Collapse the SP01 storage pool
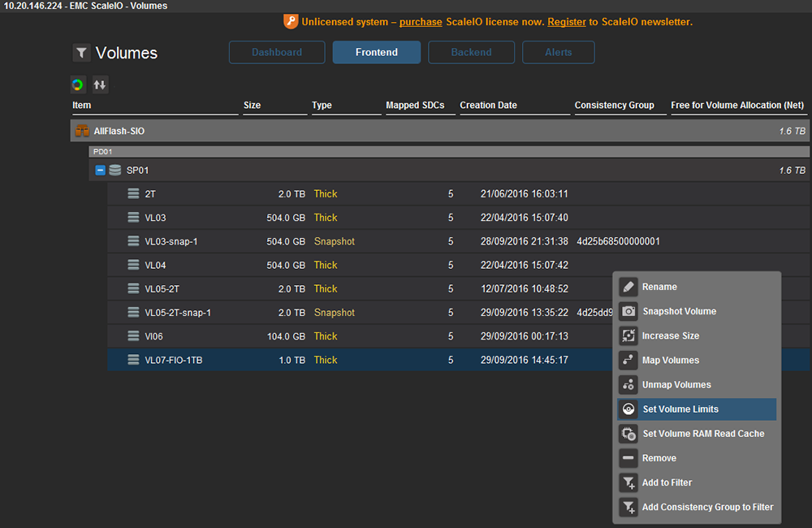 (101, 170)
